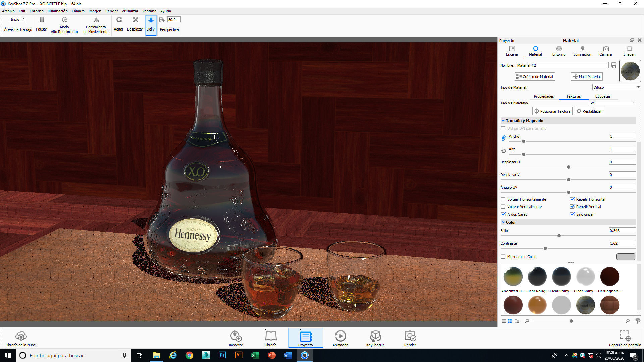644x362 pixels.
Task: Enable Mezclar con Color
Action: pyautogui.click(x=503, y=257)
